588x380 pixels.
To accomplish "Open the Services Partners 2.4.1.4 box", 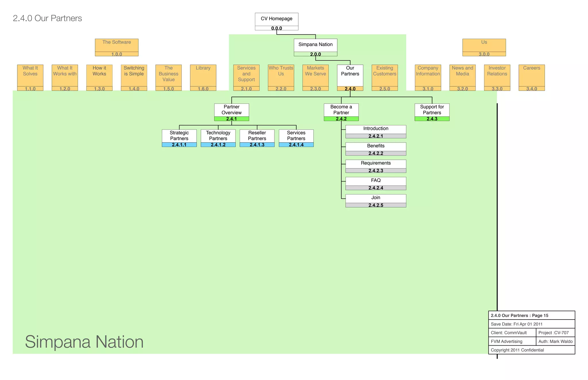I will (296, 138).
